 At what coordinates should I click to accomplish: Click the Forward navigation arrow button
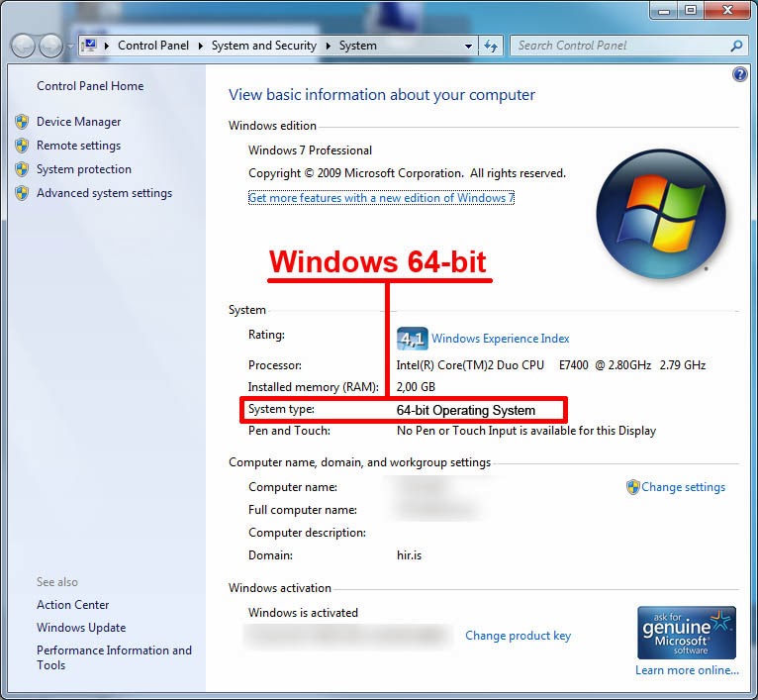coord(50,46)
